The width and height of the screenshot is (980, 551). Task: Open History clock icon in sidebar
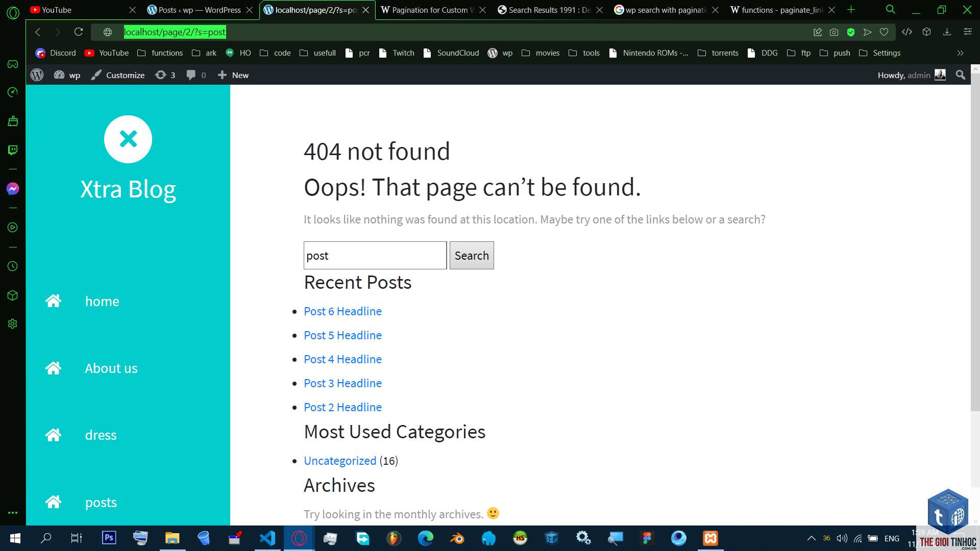pyautogui.click(x=13, y=266)
